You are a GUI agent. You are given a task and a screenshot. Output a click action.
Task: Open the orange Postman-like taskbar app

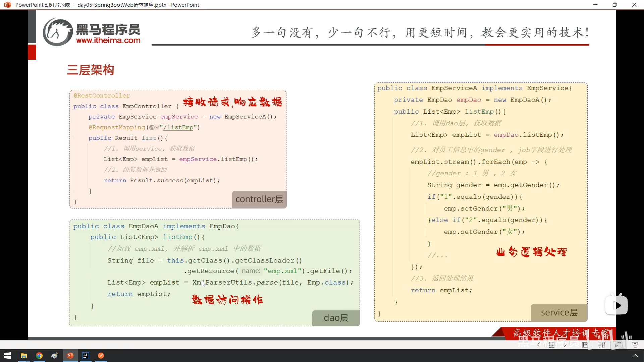click(101, 356)
